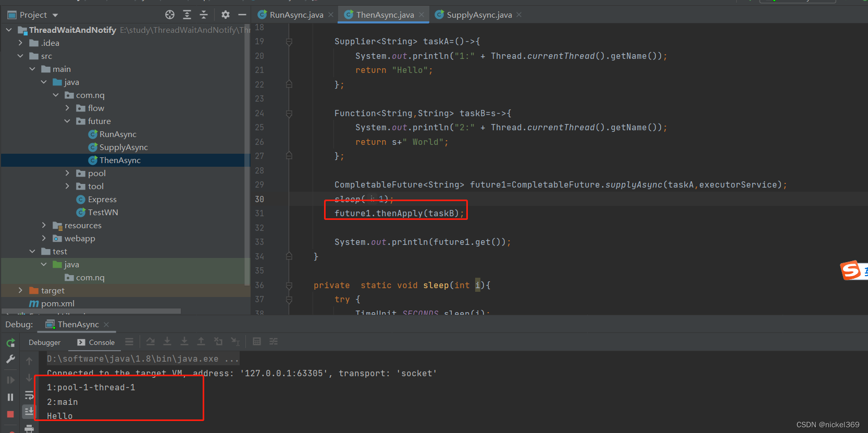Open the Express class file
Screen dimensions: 868x433
[x=102, y=200]
